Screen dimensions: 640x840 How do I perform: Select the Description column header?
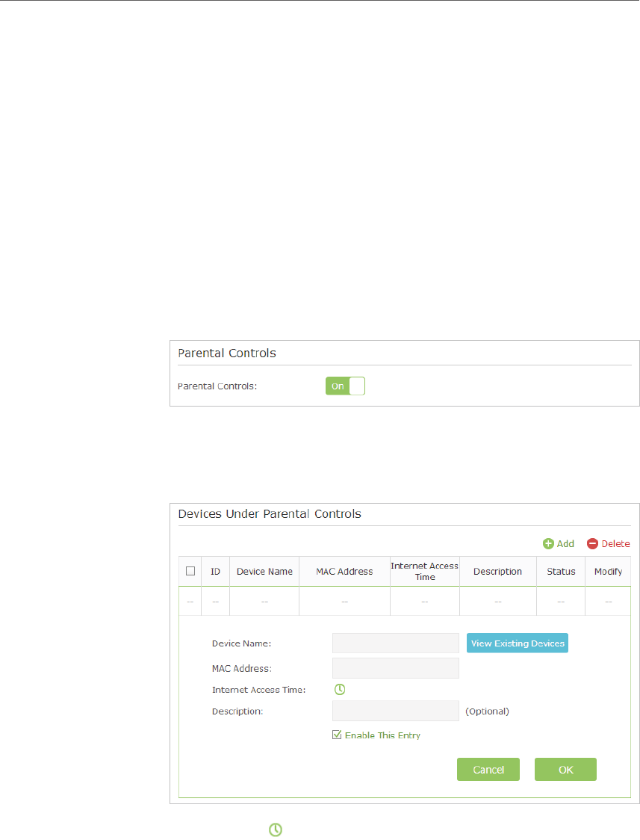[497, 572]
